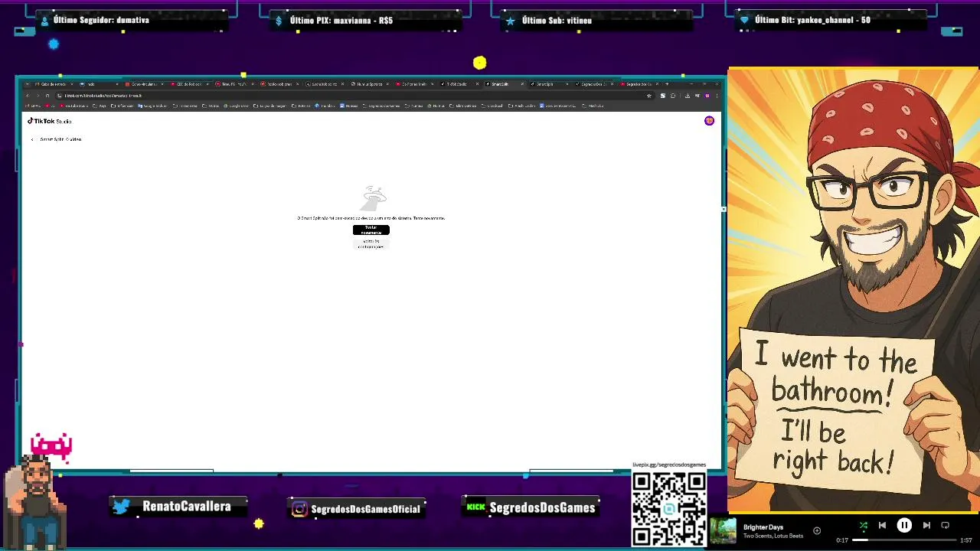Click the Brighter Days song title
This screenshot has width=980, height=551.
(763, 527)
